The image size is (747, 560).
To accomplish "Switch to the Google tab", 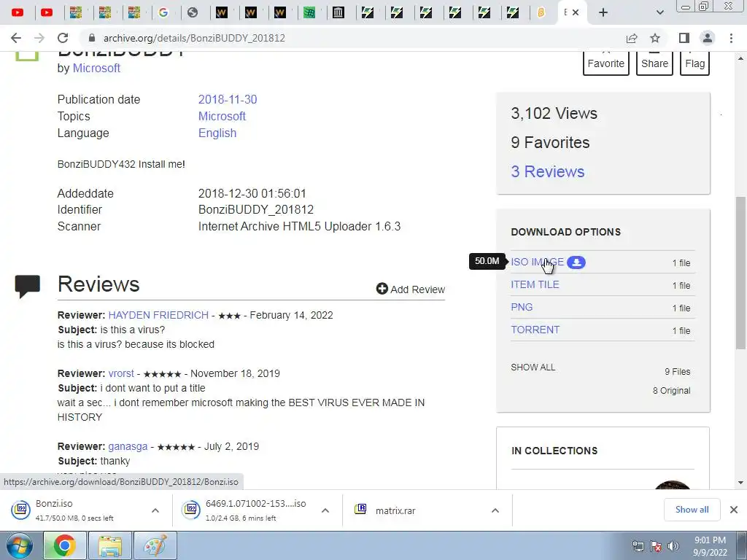I will [163, 12].
